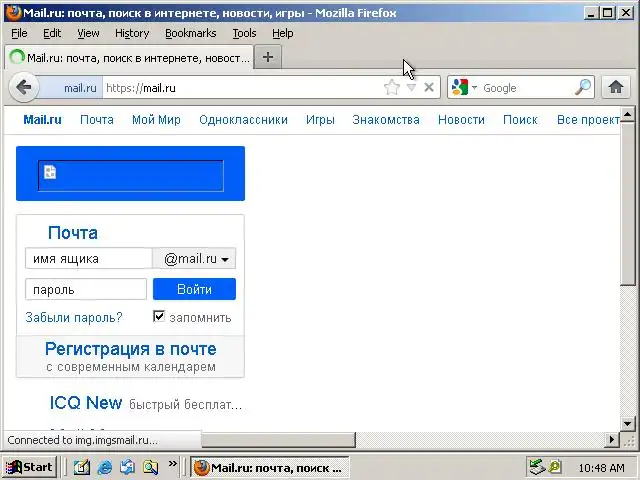
Task: Click the Firefox icon in the title bar
Action: [13, 13]
